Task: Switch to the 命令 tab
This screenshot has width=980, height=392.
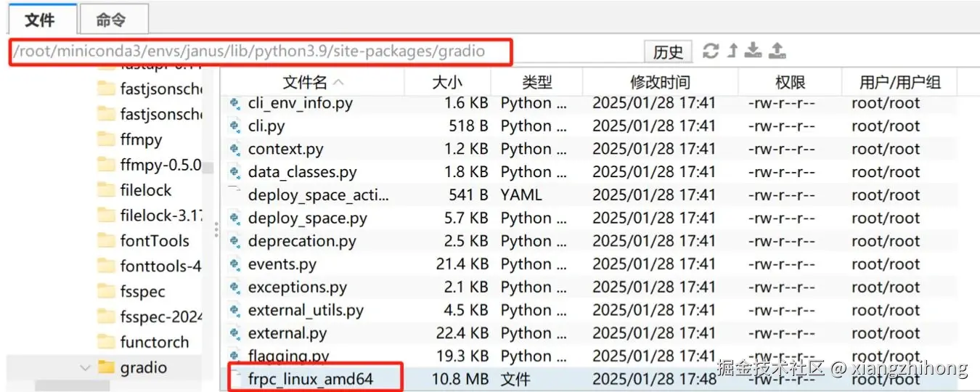Action: (111, 20)
